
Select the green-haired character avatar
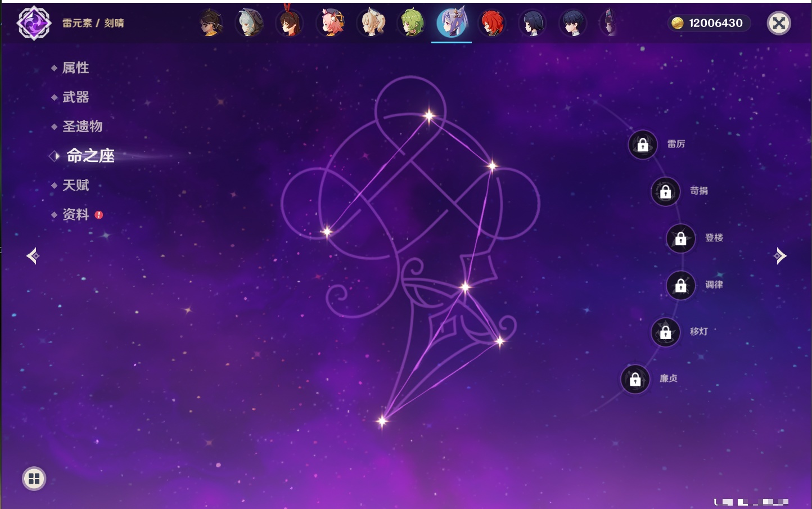click(x=412, y=23)
